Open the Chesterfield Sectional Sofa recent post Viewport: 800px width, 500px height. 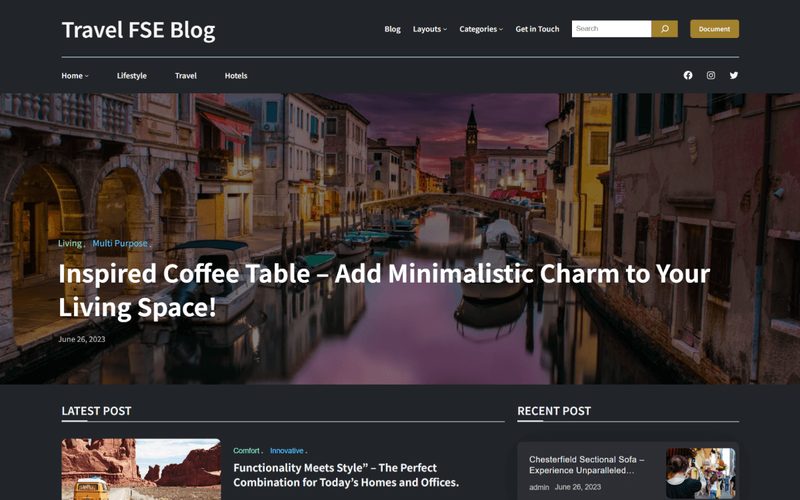pyautogui.click(x=587, y=465)
